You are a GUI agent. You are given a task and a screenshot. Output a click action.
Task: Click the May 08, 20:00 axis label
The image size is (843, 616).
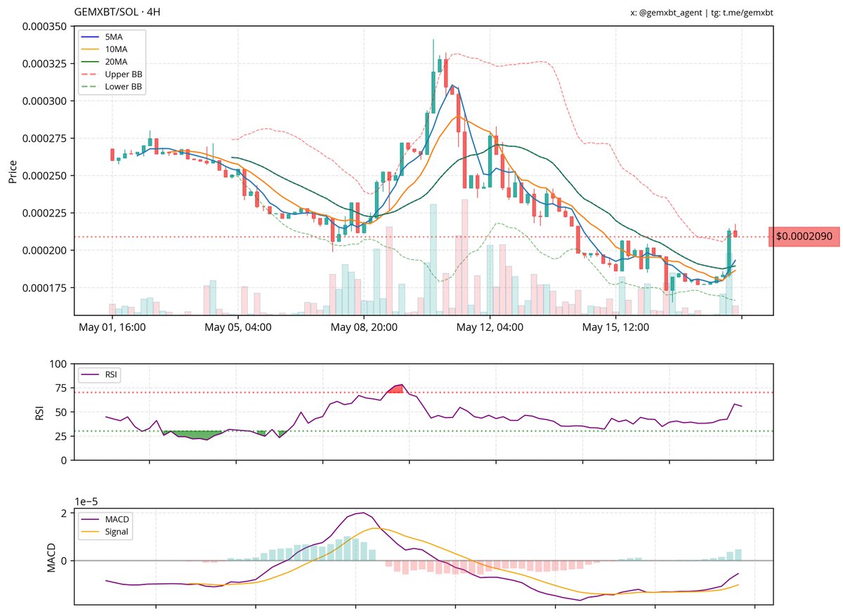click(364, 327)
